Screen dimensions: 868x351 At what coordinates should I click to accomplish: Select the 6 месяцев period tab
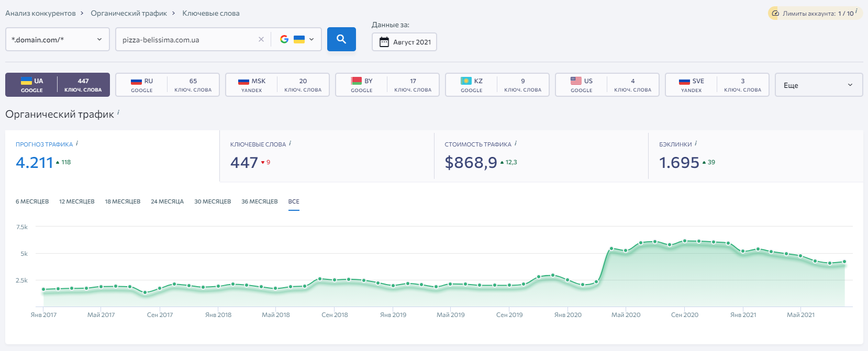point(32,201)
